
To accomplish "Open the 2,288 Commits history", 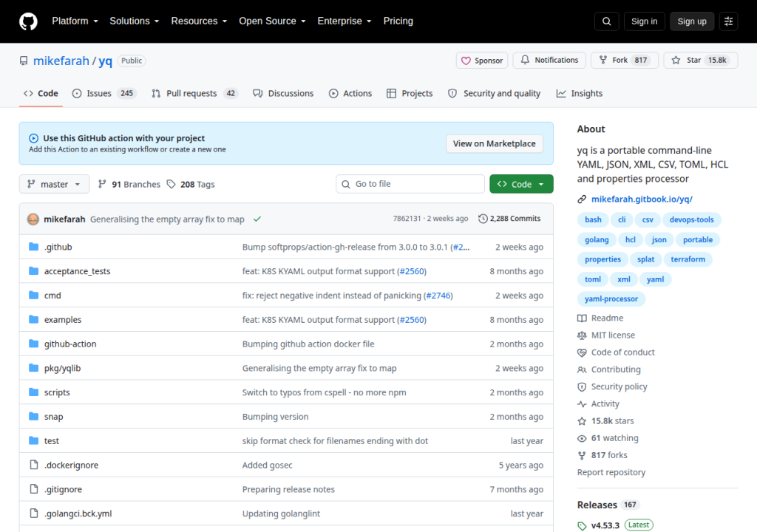I will click(509, 219).
